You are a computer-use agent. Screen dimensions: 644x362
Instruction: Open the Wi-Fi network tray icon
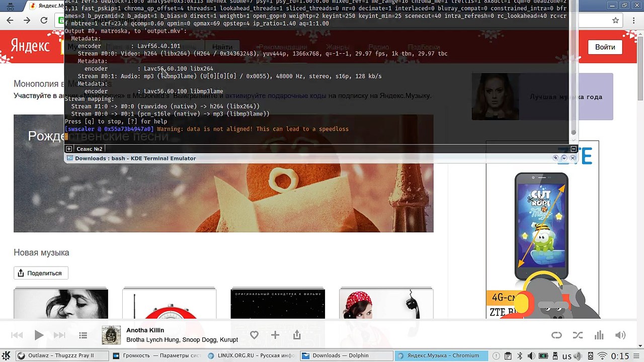[602, 356]
